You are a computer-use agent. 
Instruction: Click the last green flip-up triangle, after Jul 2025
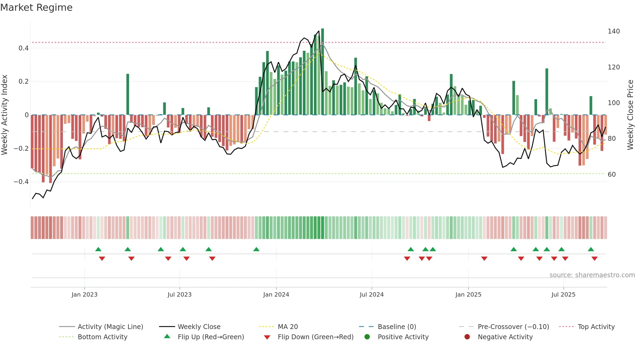point(591,249)
